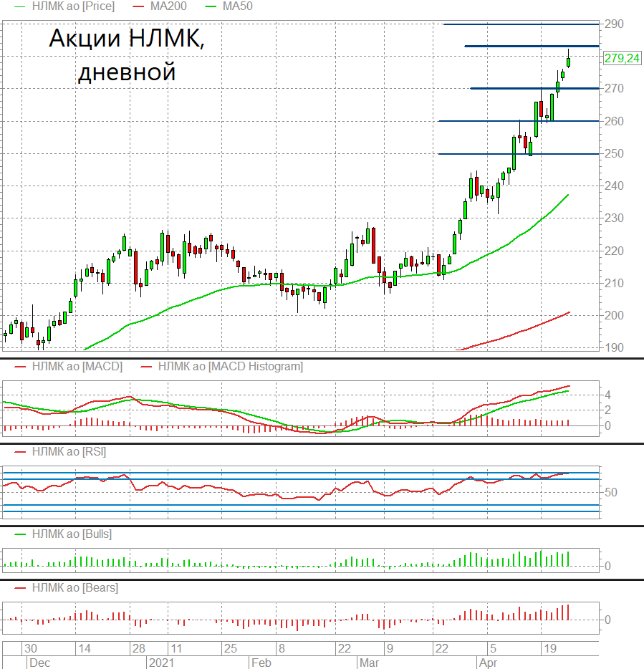Click the НЛМК ао [Bulls] legend label
Screen dimensions: 644x669
pyautogui.click(x=72, y=534)
